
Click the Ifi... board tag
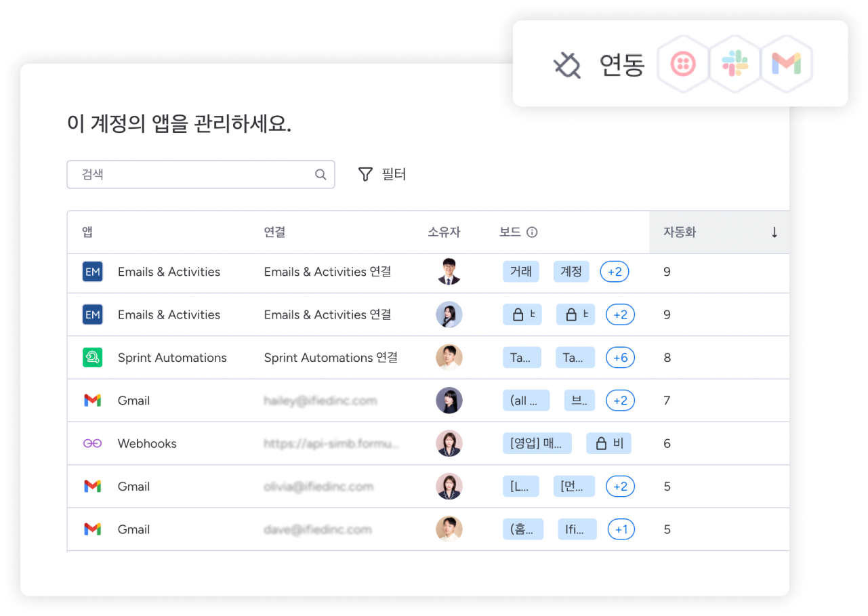click(577, 530)
